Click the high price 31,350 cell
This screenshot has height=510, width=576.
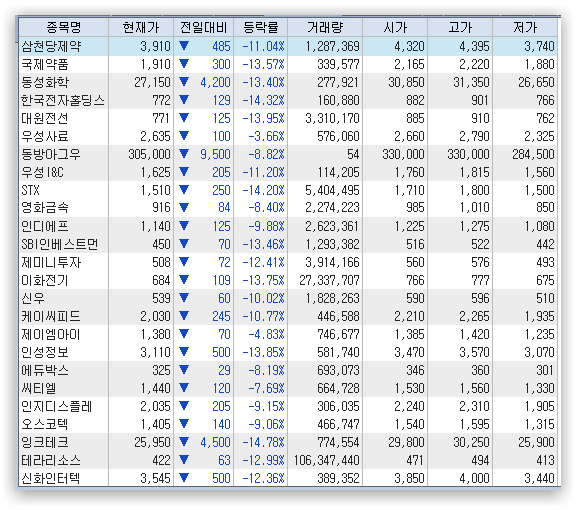(471, 82)
